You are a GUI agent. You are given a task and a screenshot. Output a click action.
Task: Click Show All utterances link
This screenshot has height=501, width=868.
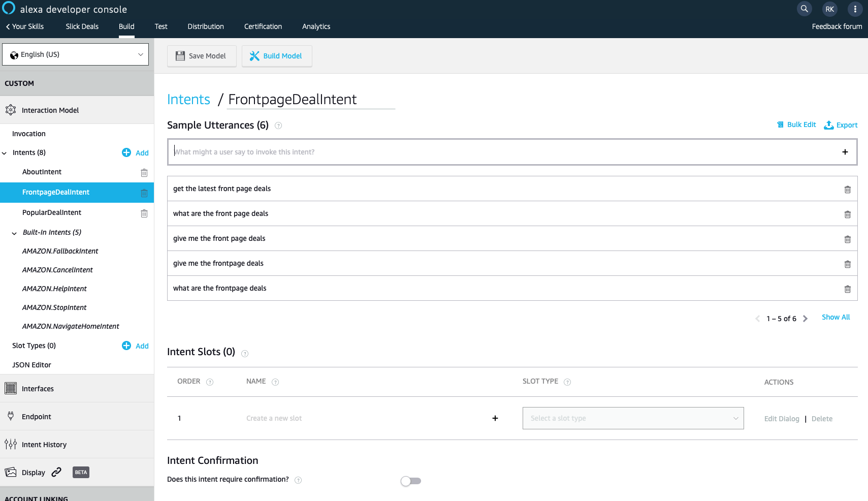[835, 317]
